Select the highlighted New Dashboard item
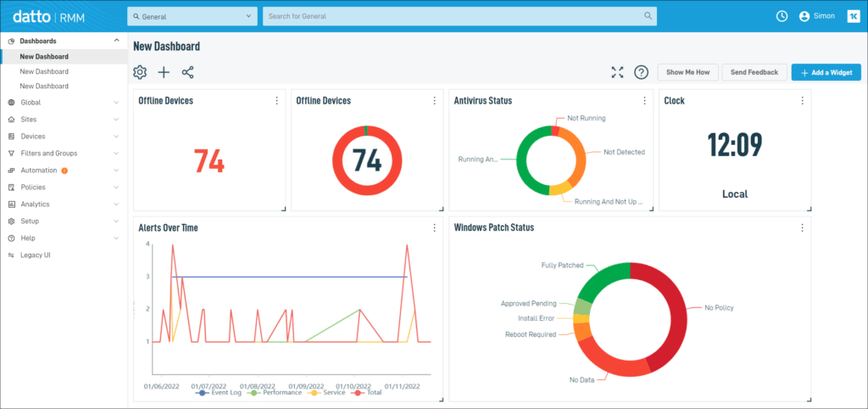 click(x=64, y=57)
